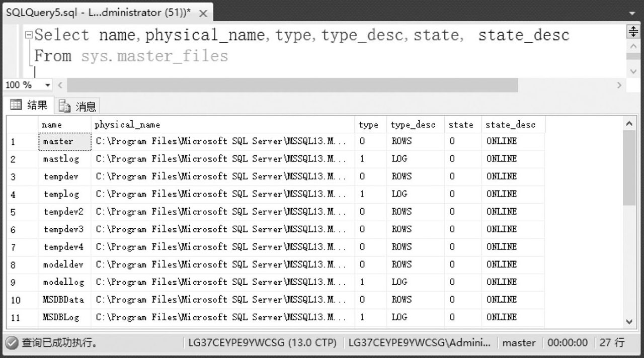Click the editor split-window handle icon
This screenshot has height=358, width=644.
[633, 32]
